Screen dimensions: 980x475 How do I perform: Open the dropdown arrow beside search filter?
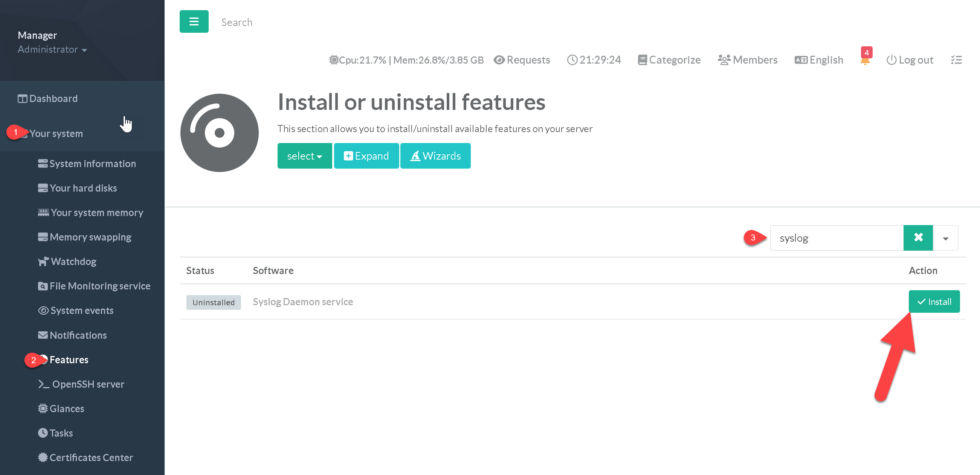click(x=945, y=238)
